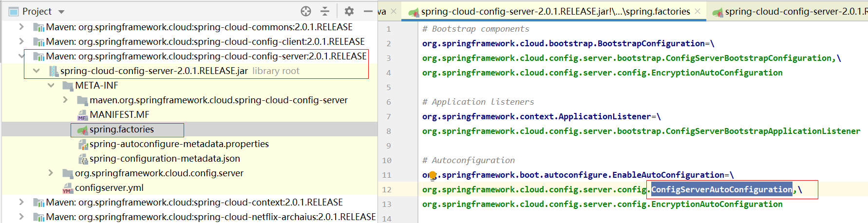Click the Maven library icon for spring-cloud-context
868x223 pixels.
[38, 203]
